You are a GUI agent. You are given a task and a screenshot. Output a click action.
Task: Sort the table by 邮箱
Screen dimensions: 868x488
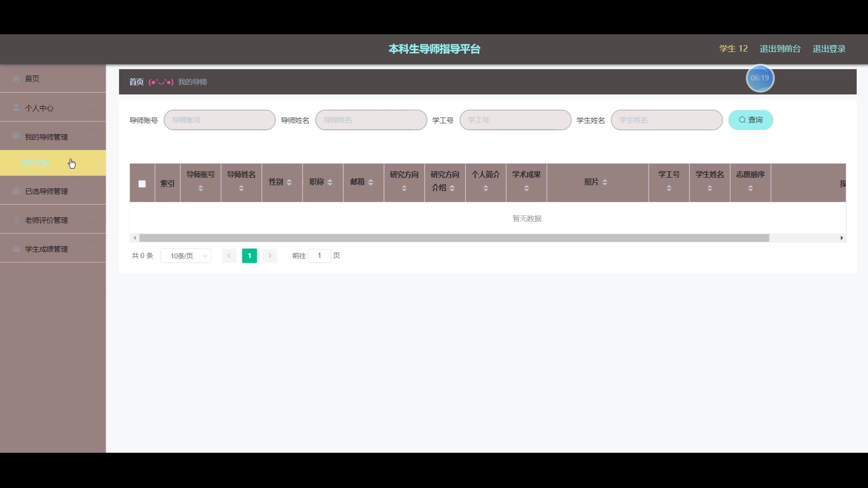pos(371,182)
